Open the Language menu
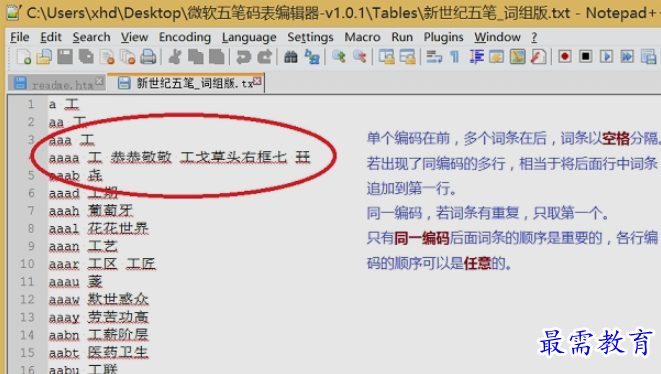661x374 pixels. pos(249,37)
